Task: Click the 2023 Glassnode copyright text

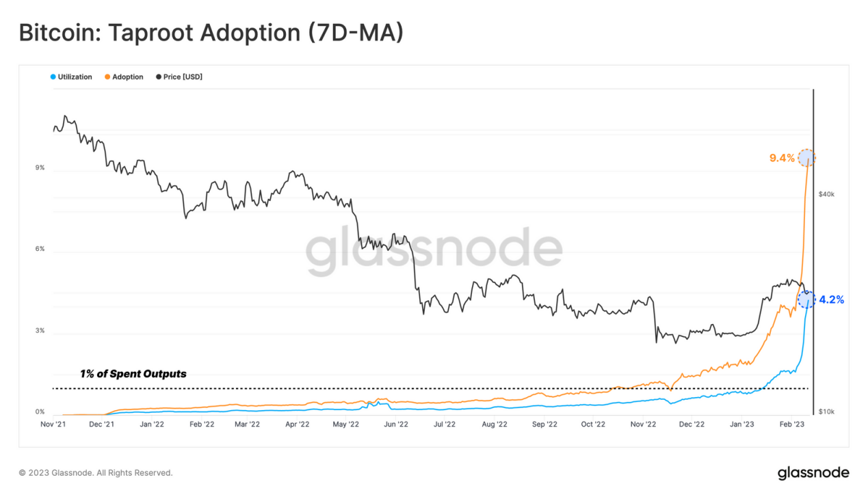Action: pyautogui.click(x=96, y=473)
